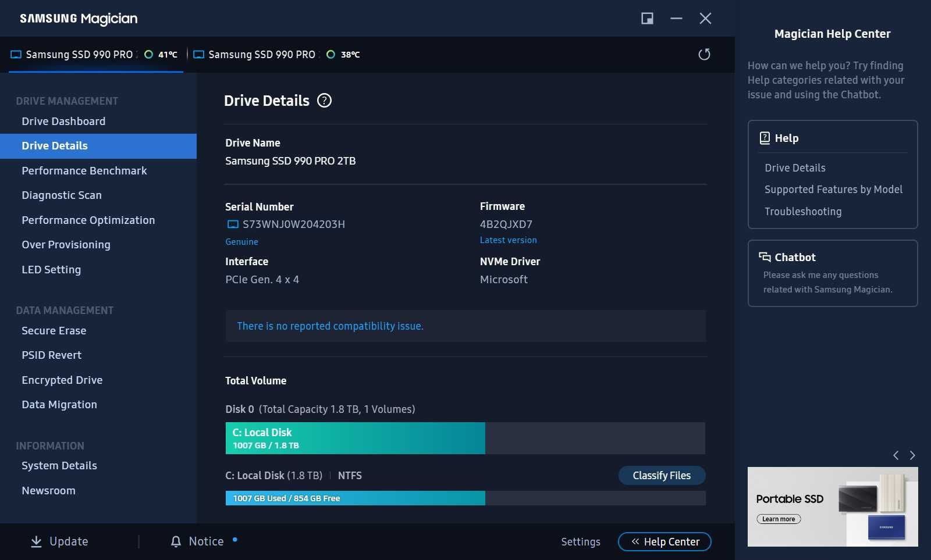The width and height of the screenshot is (931, 560).
Task: Open LED Setting page
Action: coord(51,269)
